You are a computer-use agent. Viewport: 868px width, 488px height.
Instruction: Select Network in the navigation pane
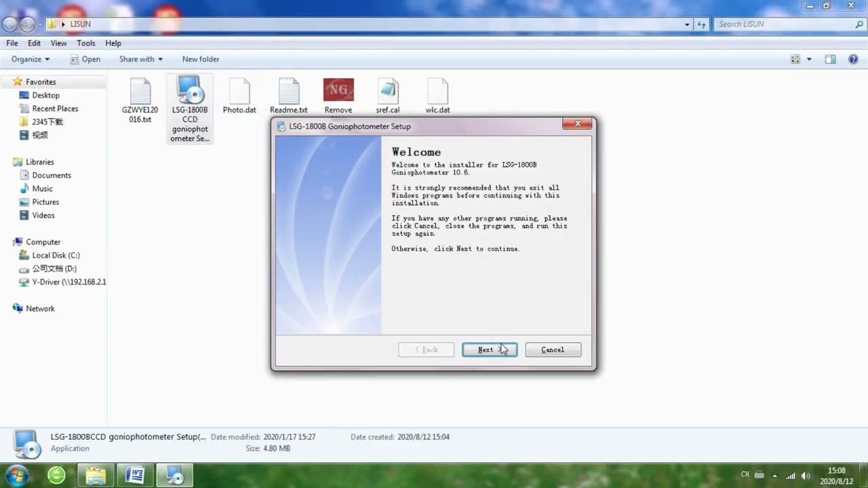[x=40, y=308]
